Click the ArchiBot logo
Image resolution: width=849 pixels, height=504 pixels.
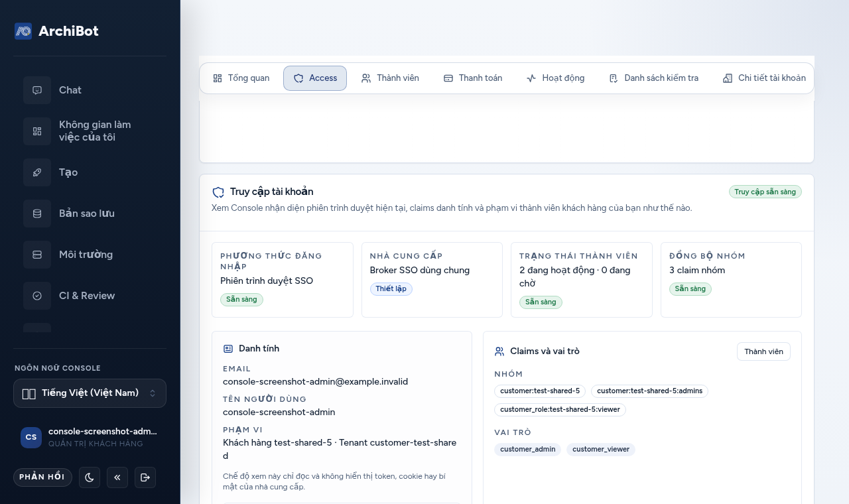point(23,31)
